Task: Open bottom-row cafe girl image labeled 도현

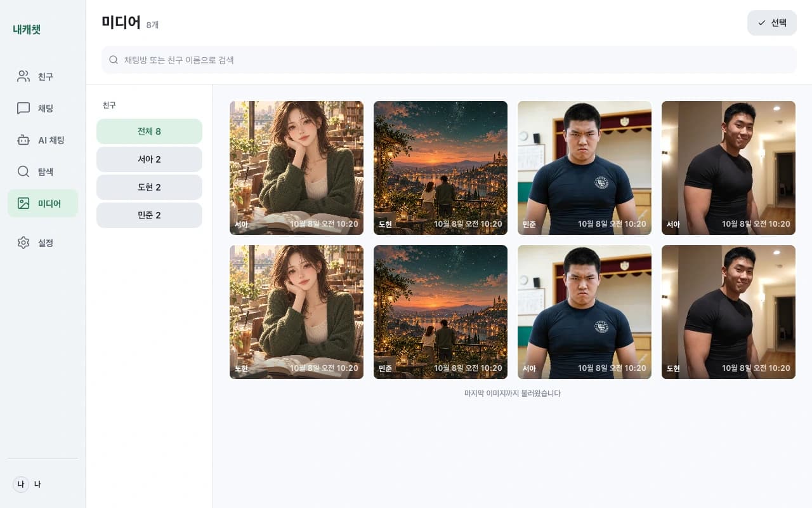Action: pyautogui.click(x=296, y=312)
